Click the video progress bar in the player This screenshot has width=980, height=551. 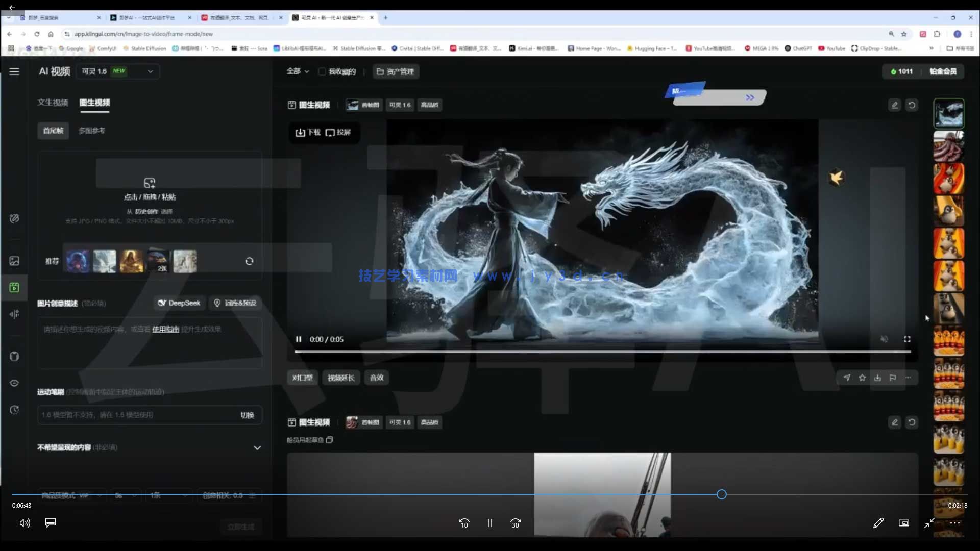click(602, 352)
